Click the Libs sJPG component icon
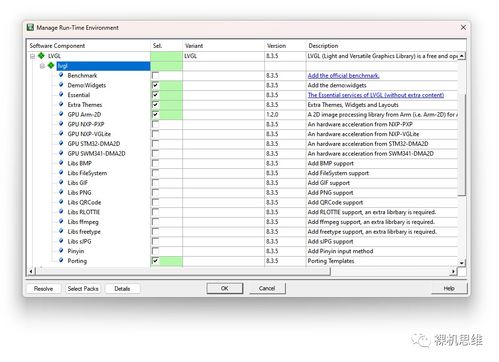 pos(61,241)
